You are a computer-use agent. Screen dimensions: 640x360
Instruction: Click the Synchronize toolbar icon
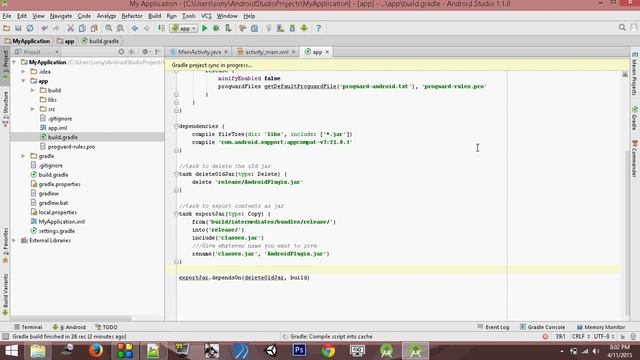pyautogui.click(x=30, y=28)
